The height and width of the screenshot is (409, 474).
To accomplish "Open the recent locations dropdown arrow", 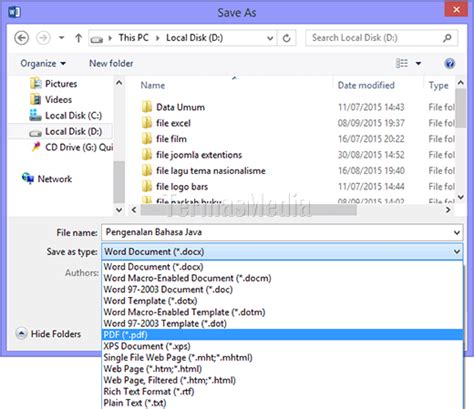I will (x=61, y=38).
